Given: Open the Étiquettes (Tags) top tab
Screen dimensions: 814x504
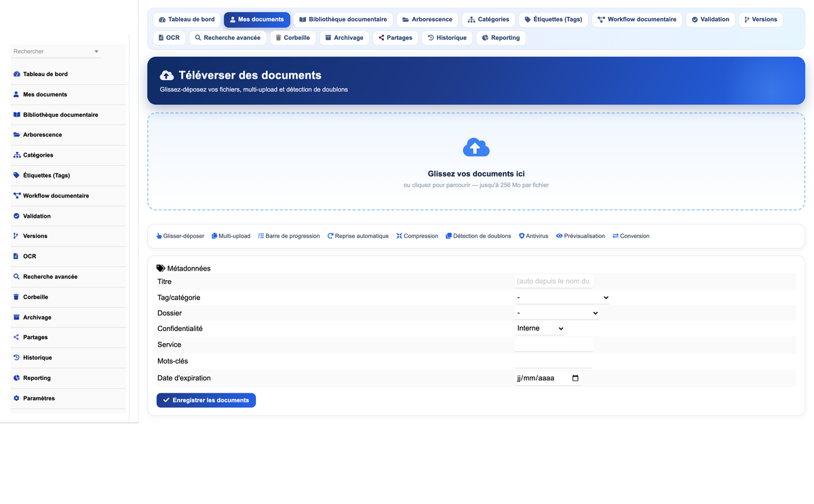Looking at the screenshot, I should [554, 20].
